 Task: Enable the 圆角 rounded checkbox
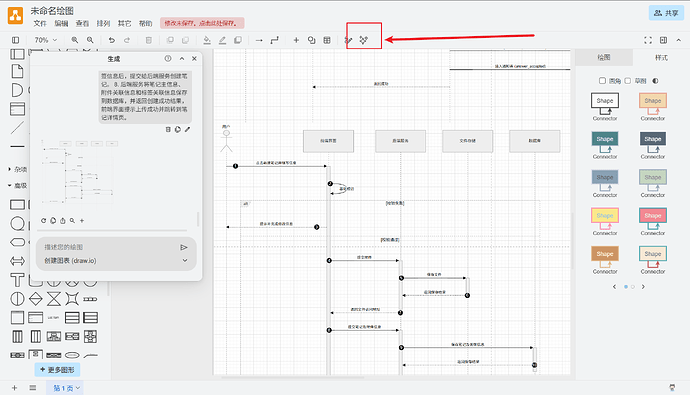pos(602,80)
